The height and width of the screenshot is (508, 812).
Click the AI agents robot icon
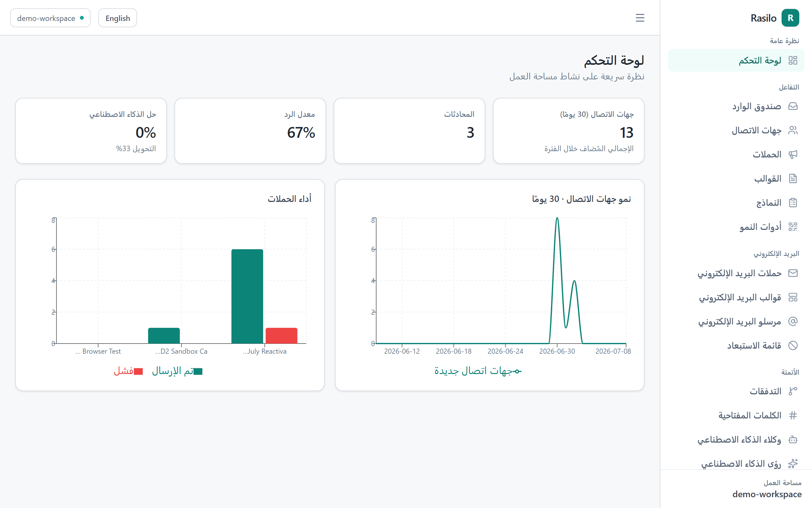tap(793, 439)
